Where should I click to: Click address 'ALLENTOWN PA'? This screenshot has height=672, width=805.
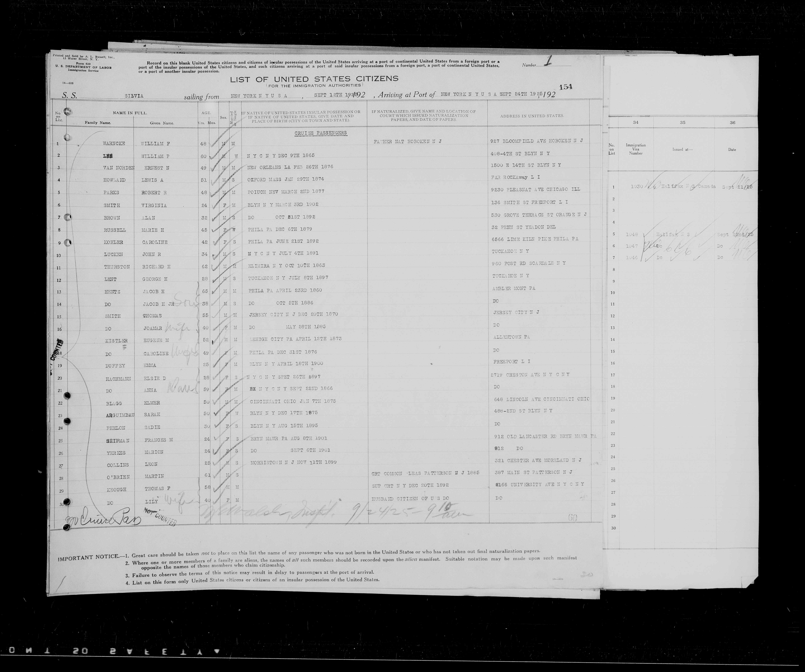[512, 337]
